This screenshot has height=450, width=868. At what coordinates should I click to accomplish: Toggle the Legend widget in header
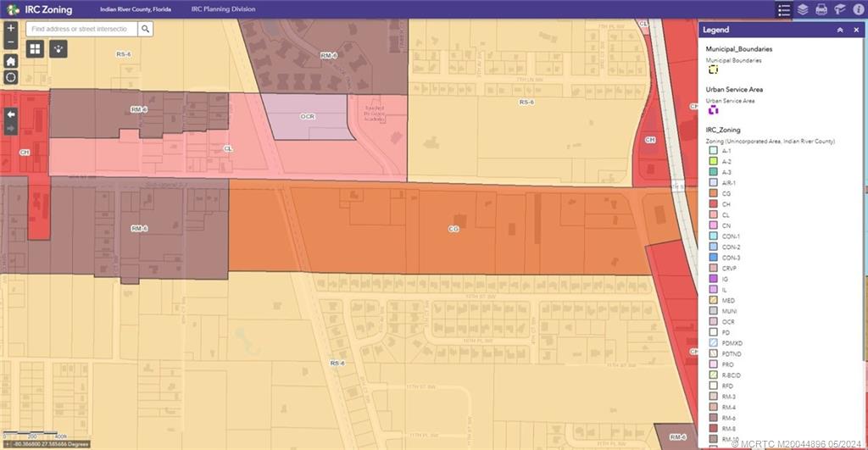click(x=783, y=9)
